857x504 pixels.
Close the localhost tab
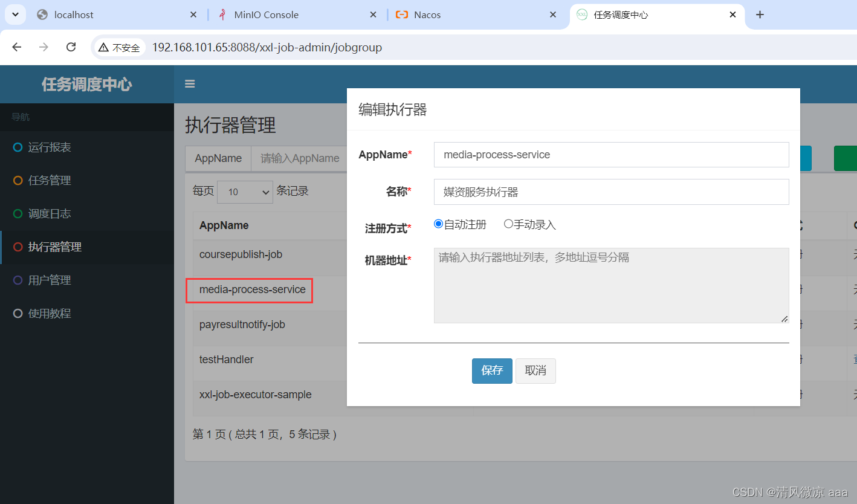193,15
